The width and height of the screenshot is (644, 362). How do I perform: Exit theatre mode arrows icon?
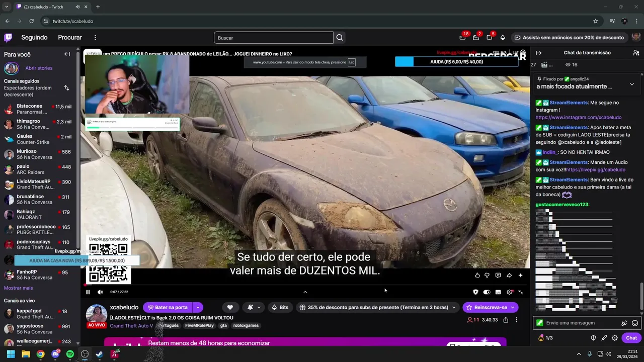click(521, 292)
